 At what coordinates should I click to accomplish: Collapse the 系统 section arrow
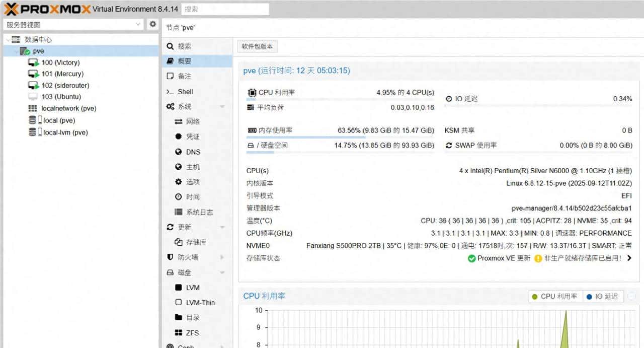click(x=222, y=107)
